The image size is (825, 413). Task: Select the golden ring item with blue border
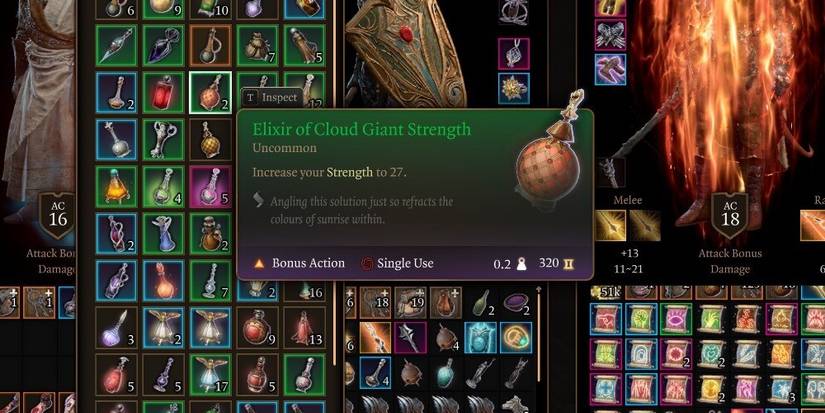pos(516,338)
